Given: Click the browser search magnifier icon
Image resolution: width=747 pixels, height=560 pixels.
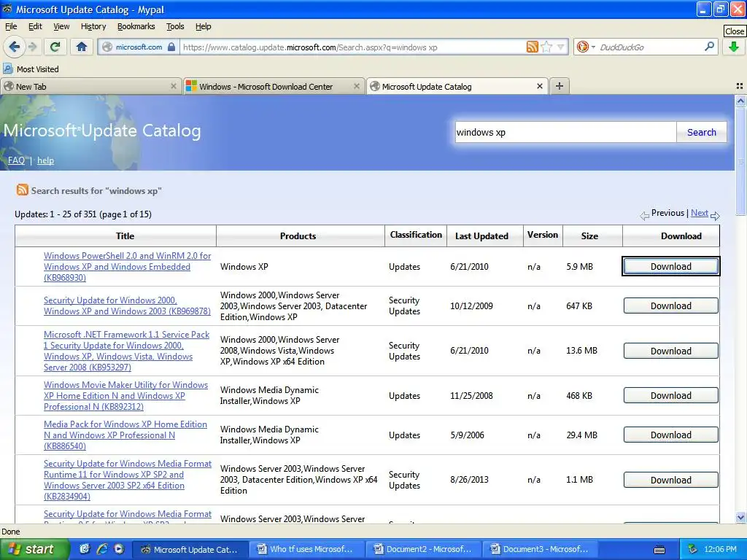Looking at the screenshot, I should tap(709, 47).
